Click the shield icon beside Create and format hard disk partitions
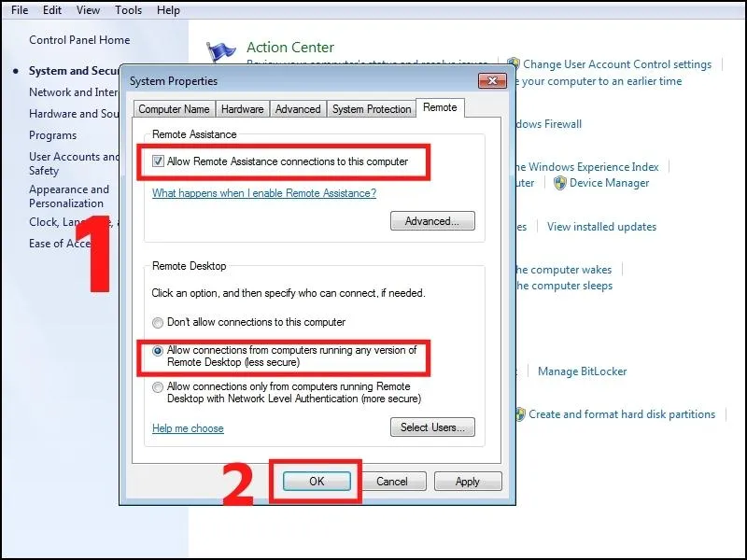The image size is (747, 560). (x=519, y=414)
